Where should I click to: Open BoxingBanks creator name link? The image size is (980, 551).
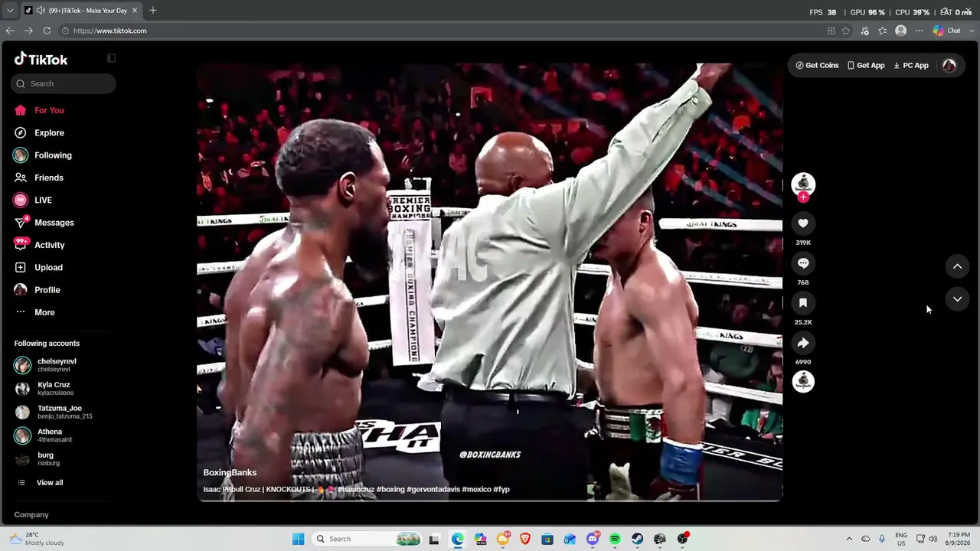point(230,473)
